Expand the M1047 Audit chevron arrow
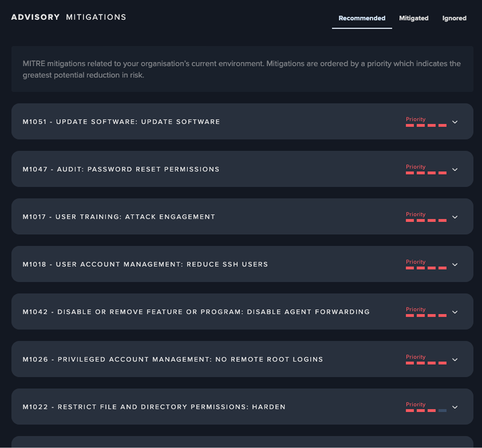Image resolution: width=482 pixels, height=448 pixels. point(455,170)
